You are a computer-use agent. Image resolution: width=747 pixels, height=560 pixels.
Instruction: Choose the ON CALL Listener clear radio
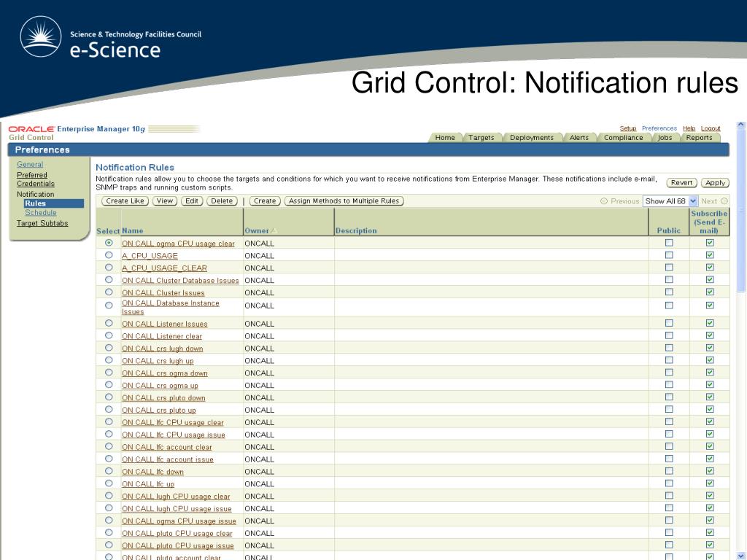[109, 335]
